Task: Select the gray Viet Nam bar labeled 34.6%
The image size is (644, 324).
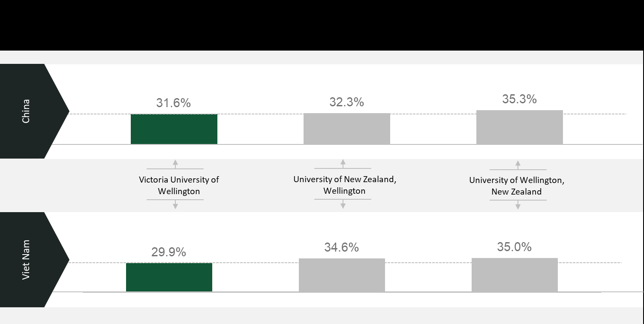Action: pos(342,275)
